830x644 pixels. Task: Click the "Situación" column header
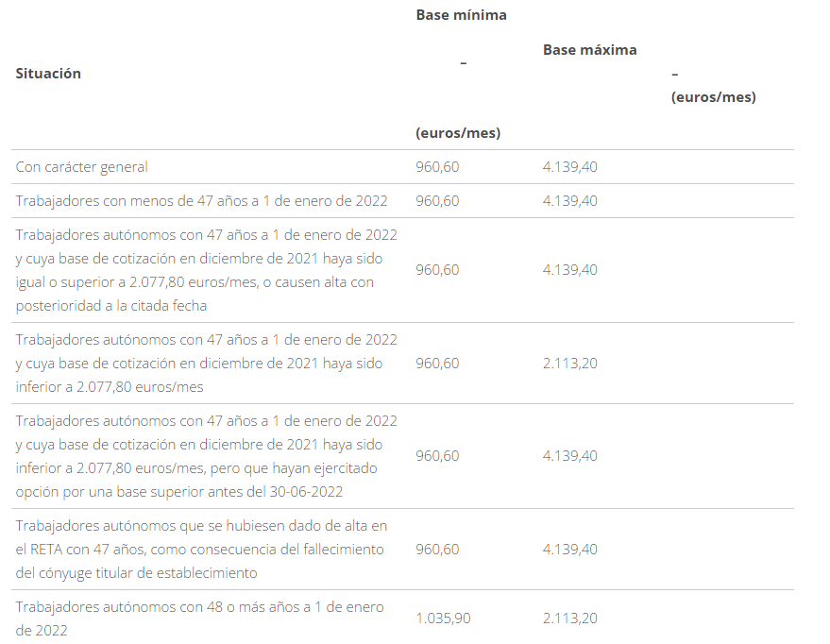click(x=48, y=74)
